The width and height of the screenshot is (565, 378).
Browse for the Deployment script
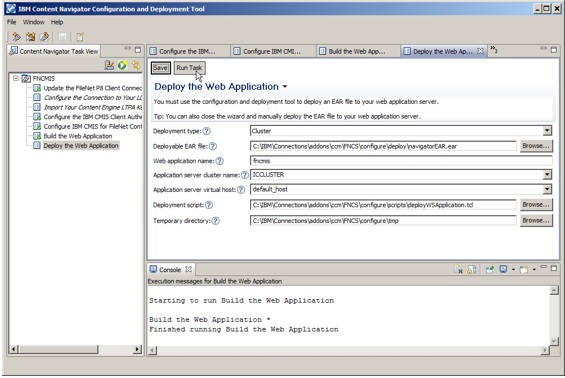click(x=536, y=205)
